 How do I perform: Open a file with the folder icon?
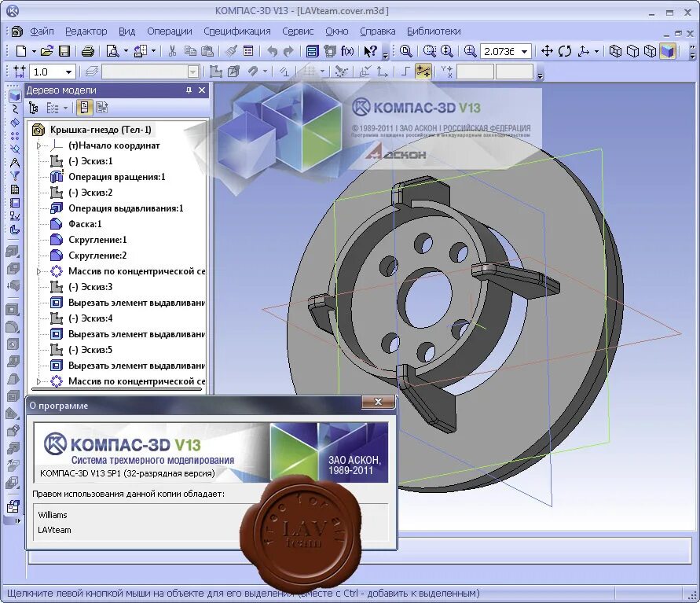tap(47, 51)
